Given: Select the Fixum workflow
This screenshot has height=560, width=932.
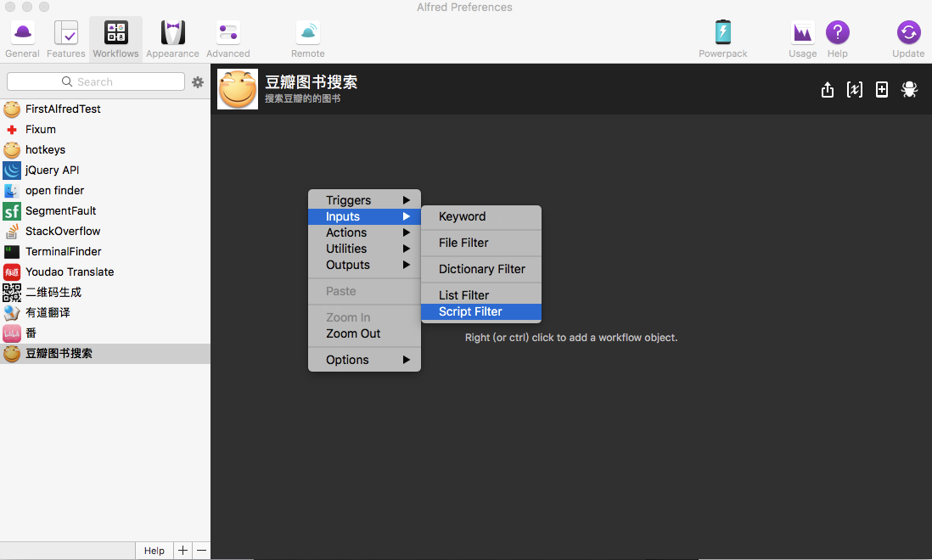Looking at the screenshot, I should click(x=105, y=130).
